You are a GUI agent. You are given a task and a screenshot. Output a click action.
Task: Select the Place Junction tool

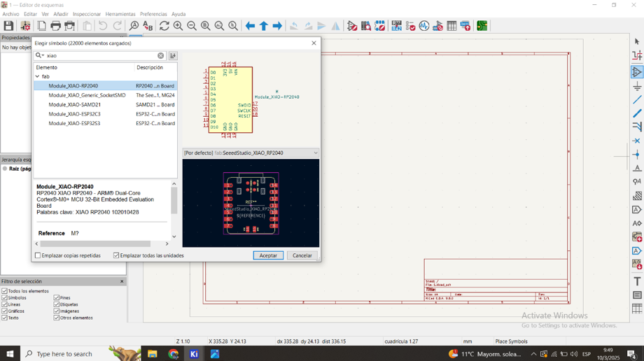pos(637,155)
